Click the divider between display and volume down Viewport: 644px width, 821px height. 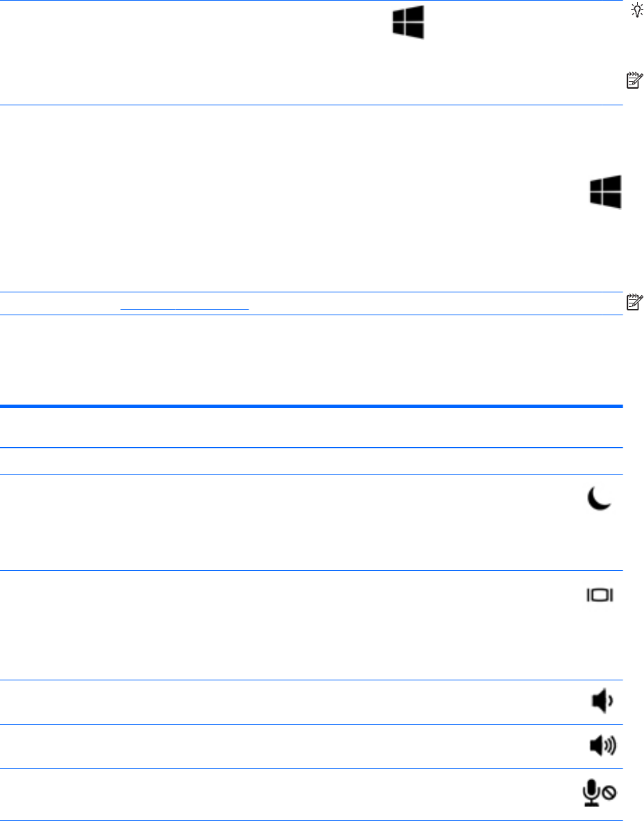point(312,680)
